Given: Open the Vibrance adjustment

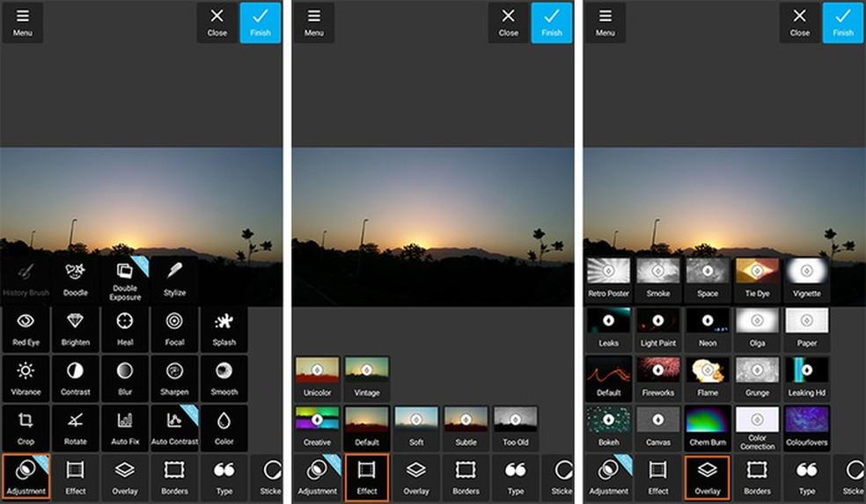Looking at the screenshot, I should click(26, 379).
